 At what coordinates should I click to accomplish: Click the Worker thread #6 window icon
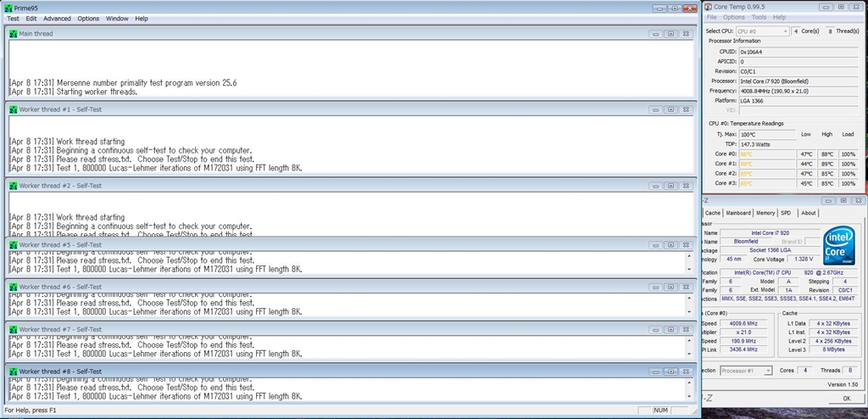14,287
